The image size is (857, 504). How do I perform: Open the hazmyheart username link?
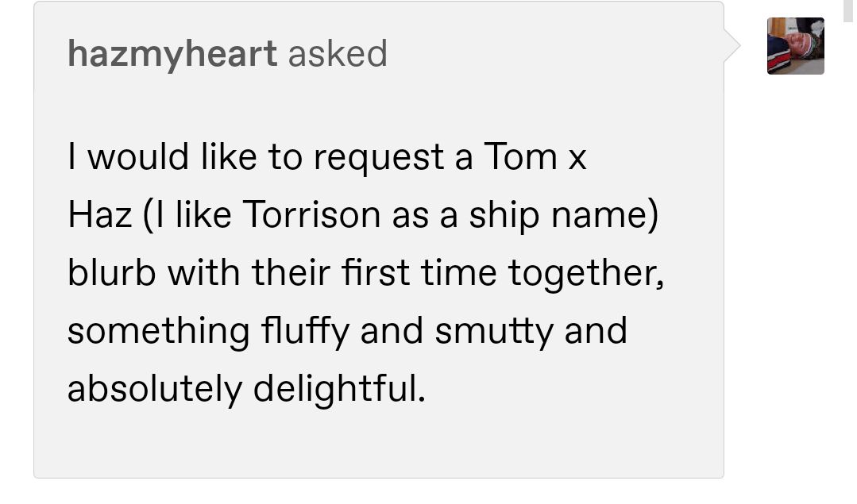[172, 55]
